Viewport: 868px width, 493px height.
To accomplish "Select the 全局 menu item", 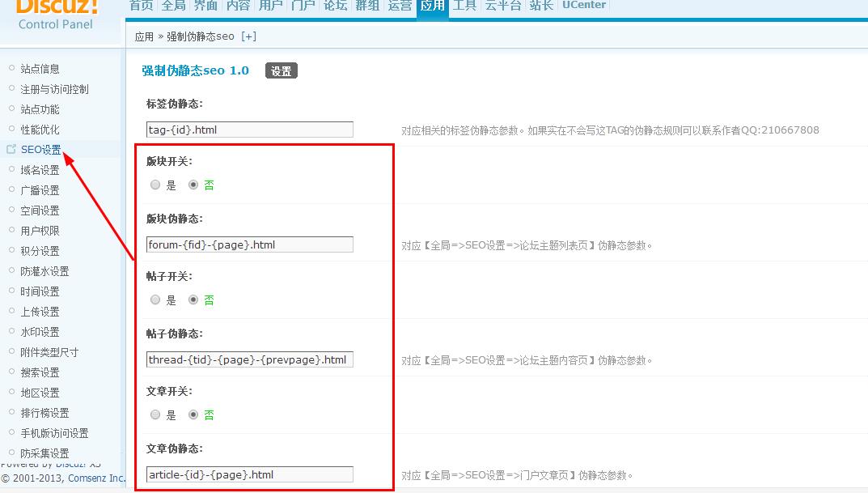I will click(x=172, y=6).
